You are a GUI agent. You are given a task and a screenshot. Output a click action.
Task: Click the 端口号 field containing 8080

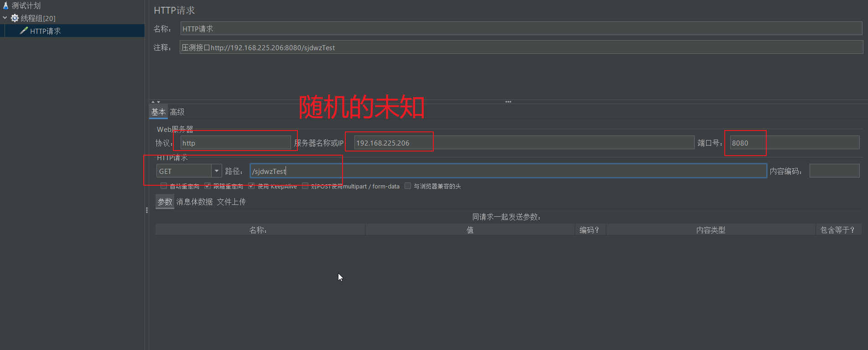pyautogui.click(x=795, y=143)
